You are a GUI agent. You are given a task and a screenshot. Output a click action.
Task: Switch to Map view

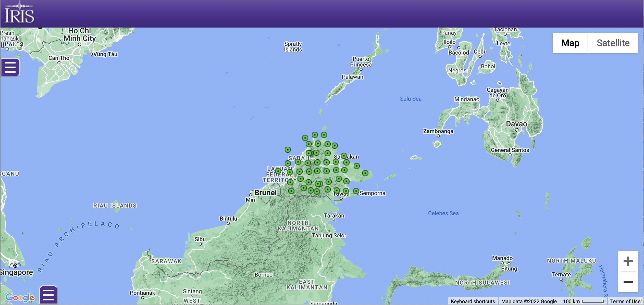pyautogui.click(x=570, y=43)
